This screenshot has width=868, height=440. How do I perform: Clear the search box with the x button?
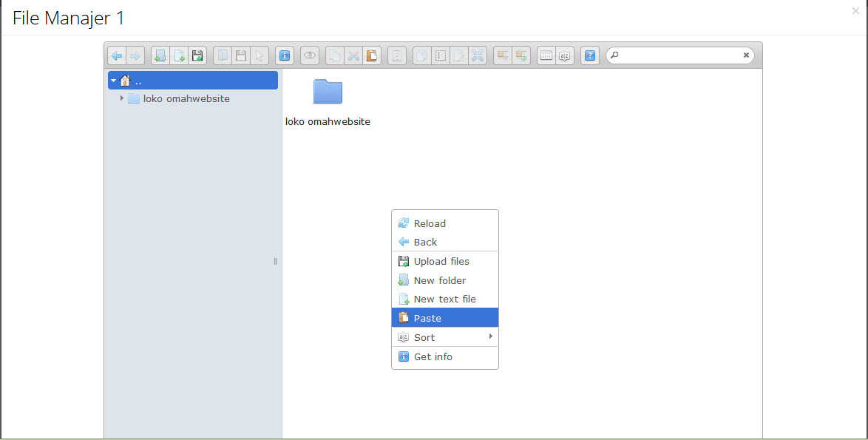click(746, 55)
